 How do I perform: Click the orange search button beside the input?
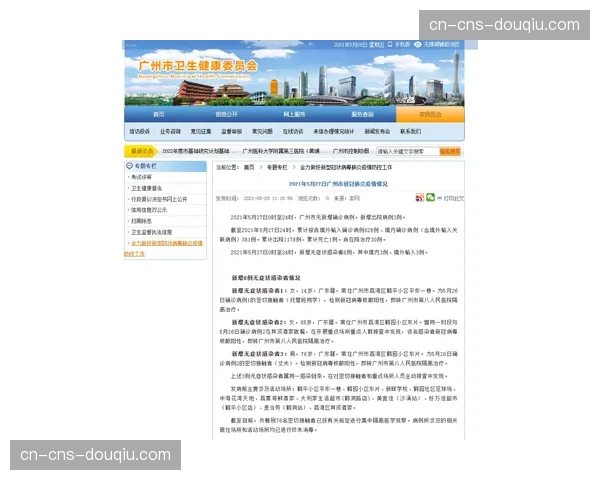point(450,152)
